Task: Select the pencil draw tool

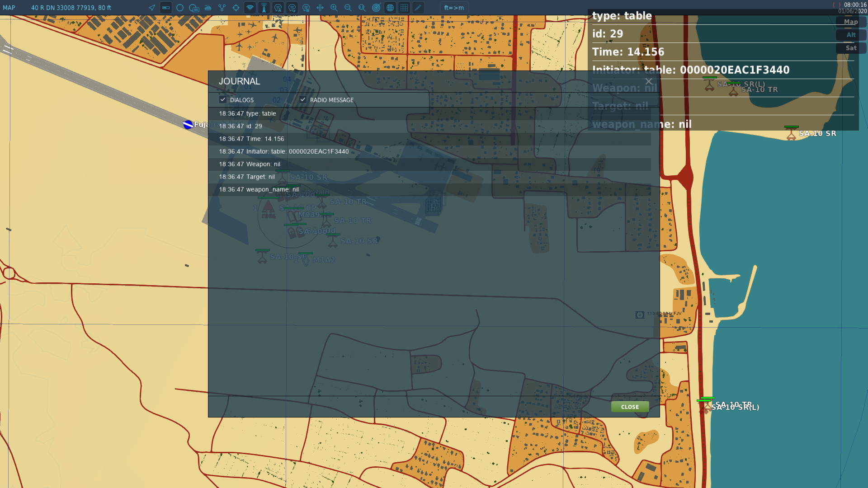Action: point(418,8)
